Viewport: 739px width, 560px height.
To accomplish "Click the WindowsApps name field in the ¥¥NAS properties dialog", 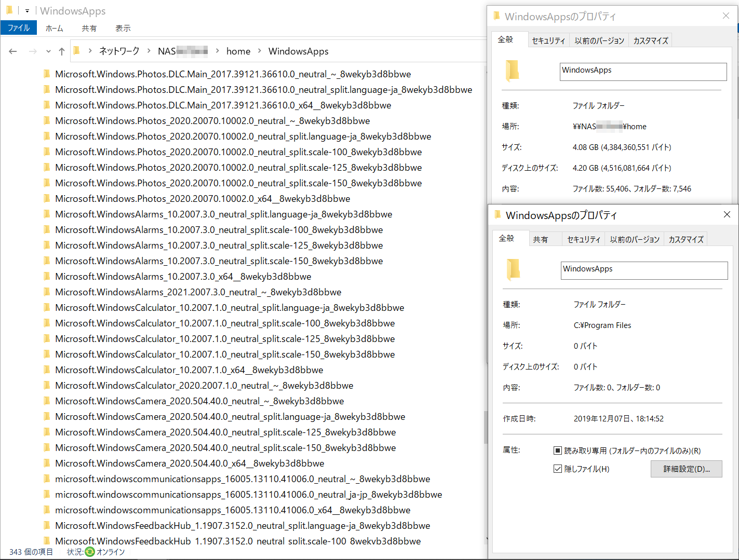I will click(x=643, y=72).
